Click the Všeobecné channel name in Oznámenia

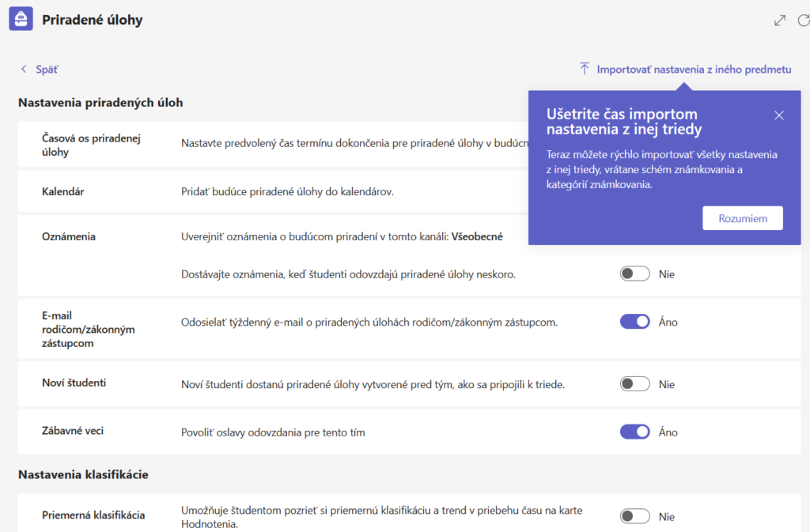(x=477, y=236)
